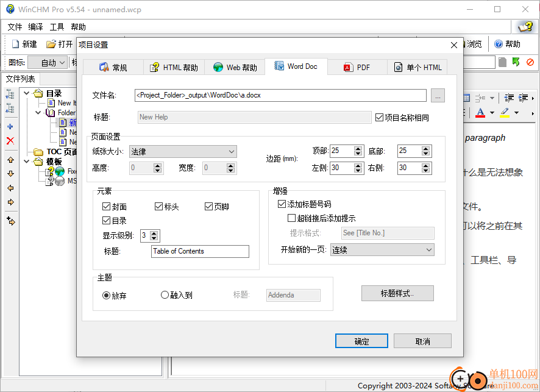This screenshot has height=392, width=540.
Task: Click the collapse-all tree icon in sidebar
Action: (10, 108)
